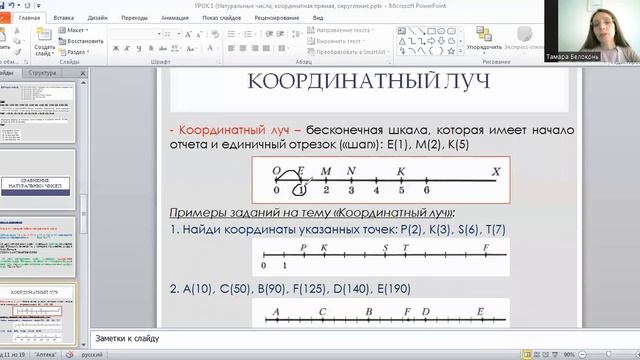
Task: Click the Undo arrow in quick access toolbar
Action: point(11,5)
